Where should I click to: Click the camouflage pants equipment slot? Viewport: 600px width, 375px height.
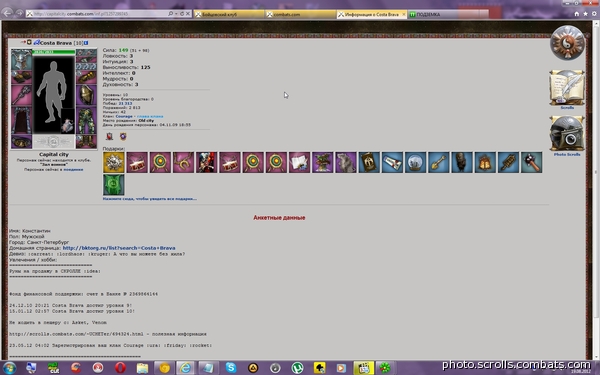tap(86, 121)
